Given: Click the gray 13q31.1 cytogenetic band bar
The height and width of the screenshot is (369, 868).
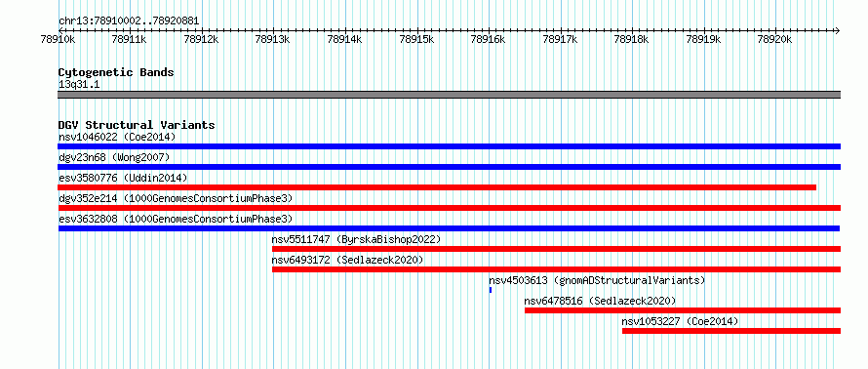Looking at the screenshot, I should pyautogui.click(x=449, y=95).
